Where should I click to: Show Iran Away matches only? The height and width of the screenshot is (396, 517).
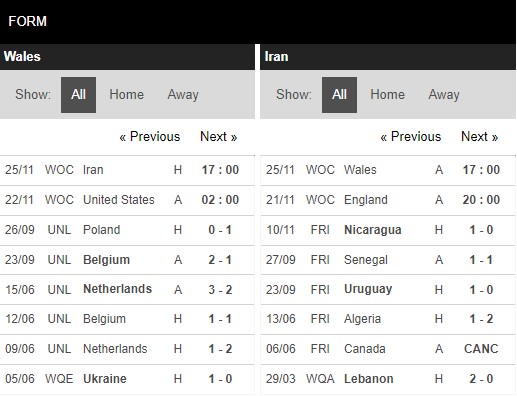pos(444,95)
